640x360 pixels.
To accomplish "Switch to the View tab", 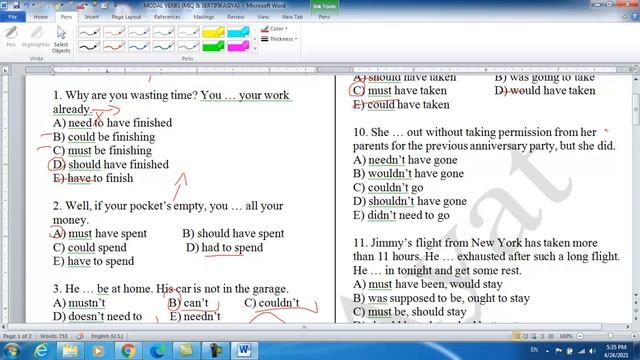I will (263, 17).
